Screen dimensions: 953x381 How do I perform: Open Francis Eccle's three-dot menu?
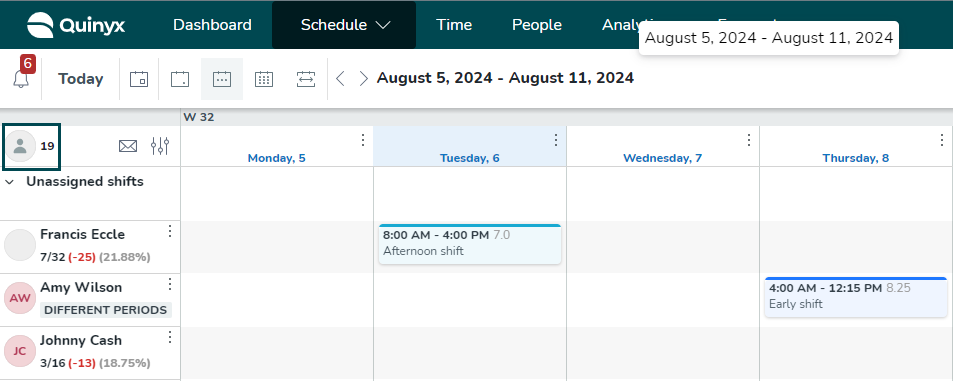coord(170,231)
